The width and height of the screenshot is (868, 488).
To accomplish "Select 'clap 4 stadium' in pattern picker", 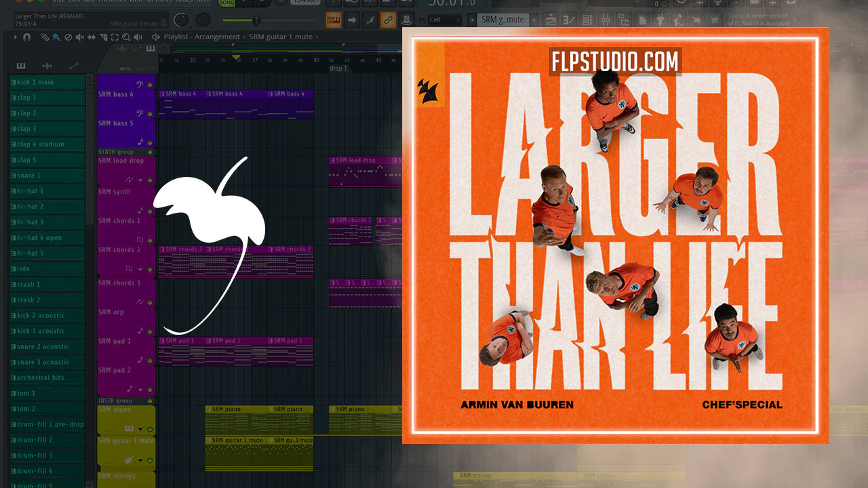I will 47,144.
